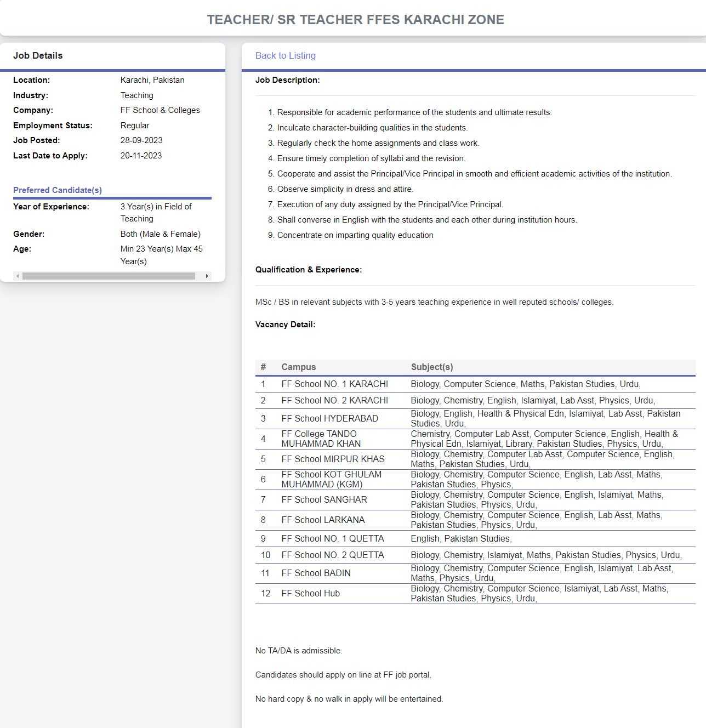706x728 pixels.
Task: Click the scrollbar right arrow in Job Details
Action: click(x=207, y=276)
